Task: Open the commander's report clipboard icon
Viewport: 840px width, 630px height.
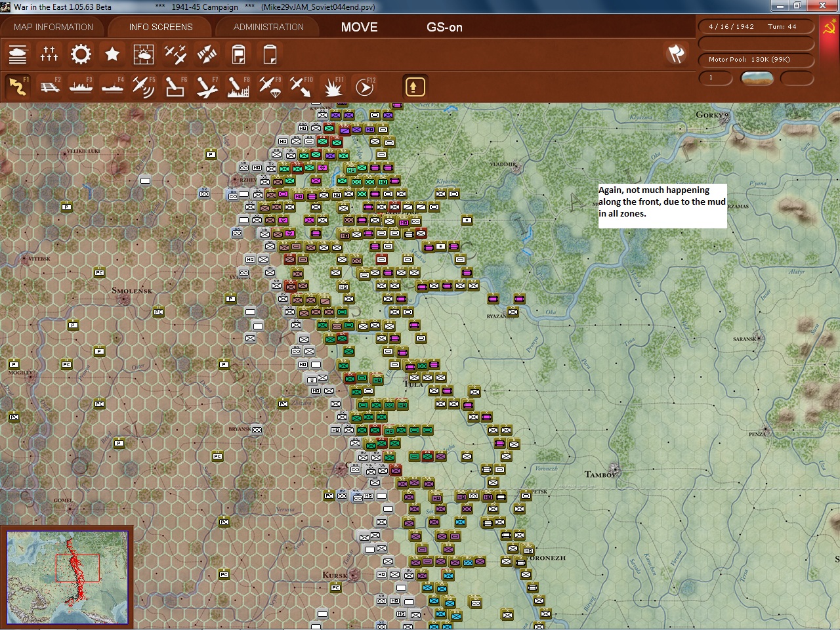Action: tap(238, 54)
